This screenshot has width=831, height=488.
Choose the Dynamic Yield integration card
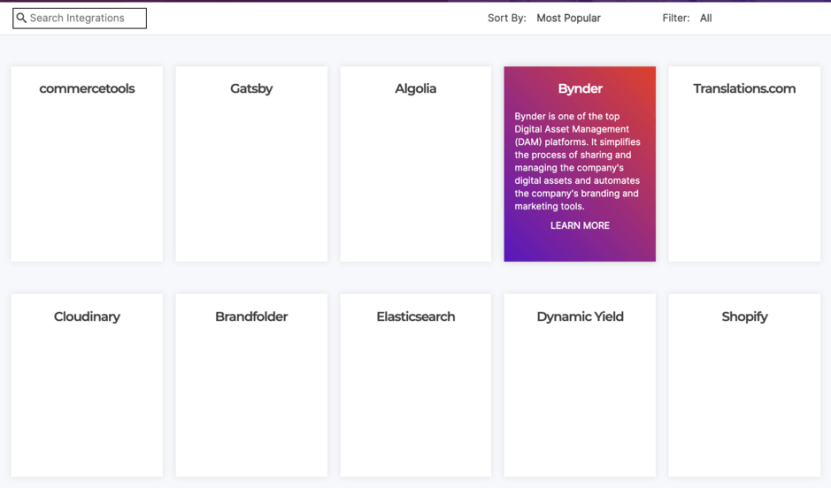[580, 385]
